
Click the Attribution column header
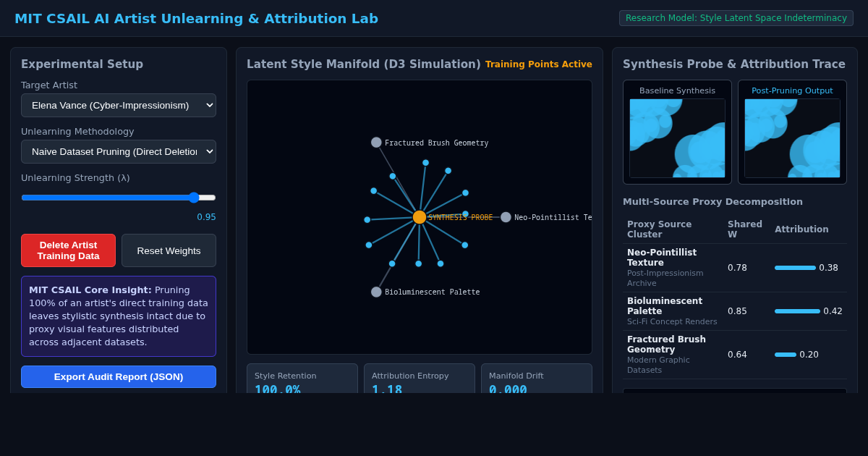[801, 229]
